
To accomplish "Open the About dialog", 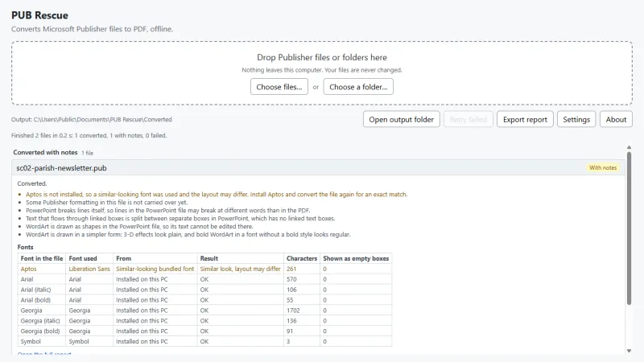I will click(x=616, y=119).
